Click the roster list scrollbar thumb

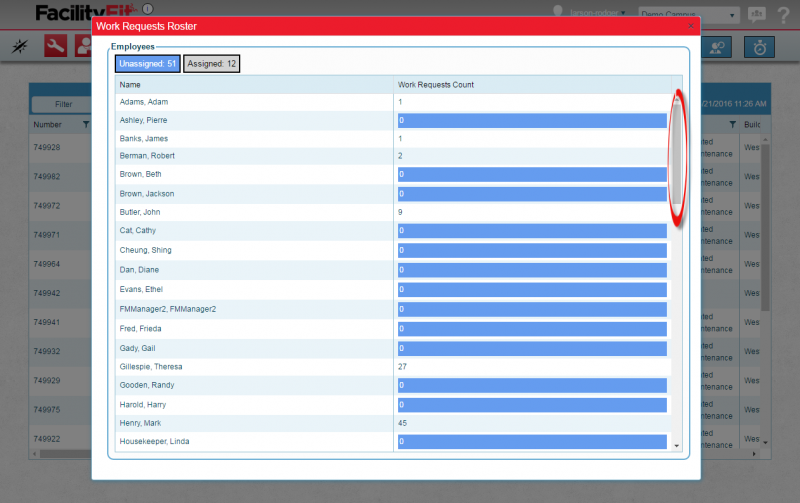(x=677, y=153)
